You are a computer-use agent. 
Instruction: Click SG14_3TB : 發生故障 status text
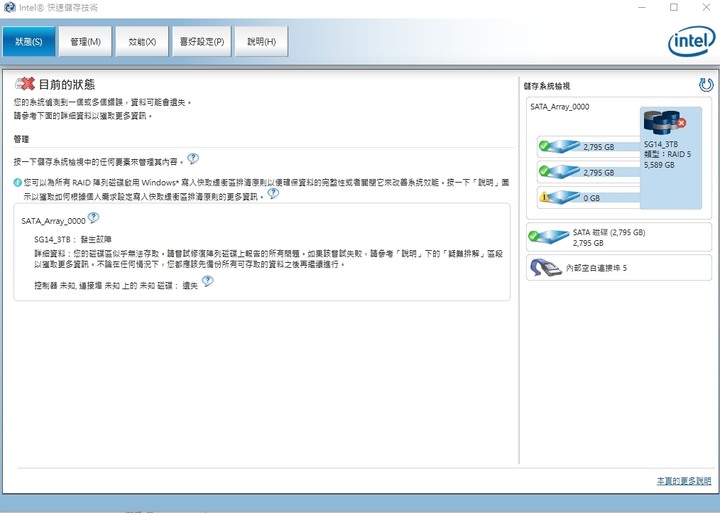click(x=73, y=239)
